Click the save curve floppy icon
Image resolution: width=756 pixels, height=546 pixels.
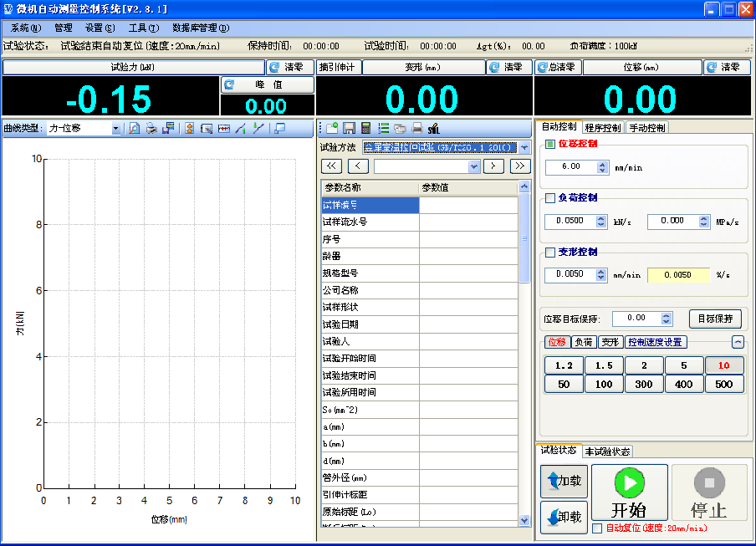coord(168,129)
